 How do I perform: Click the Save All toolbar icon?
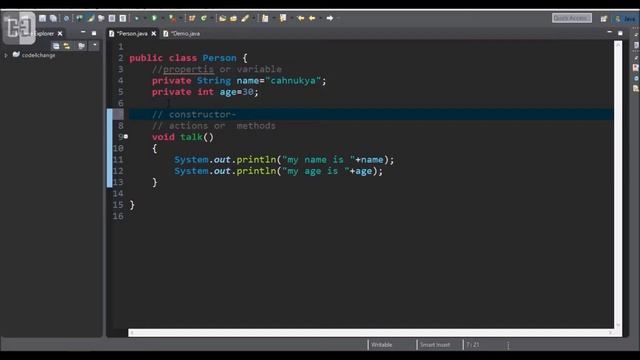(x=53, y=18)
